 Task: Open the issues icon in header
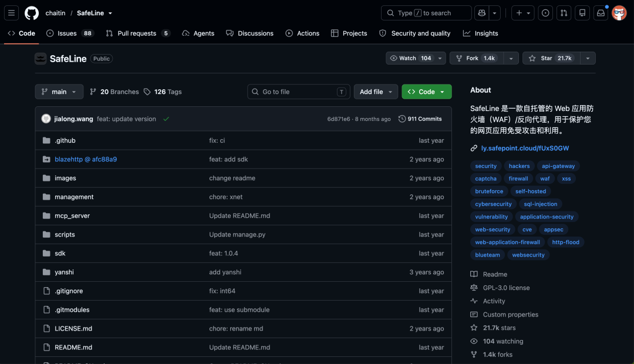tap(545, 13)
